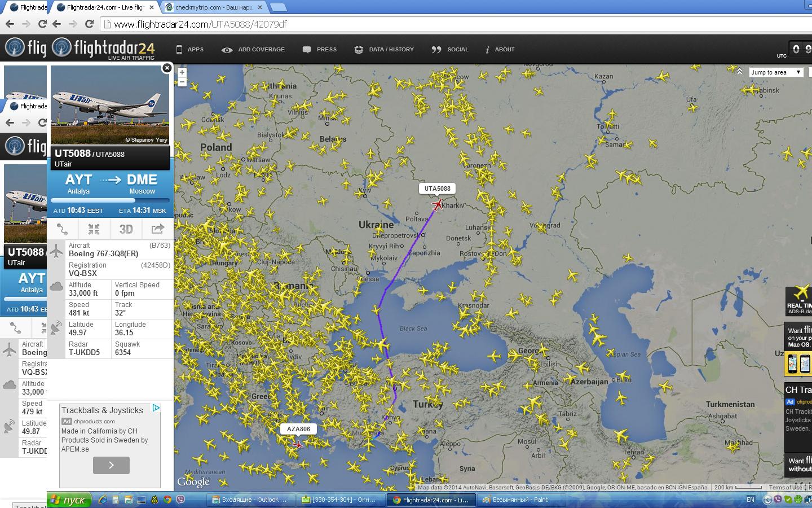
Task: Zoom in on the map
Action: point(182,72)
